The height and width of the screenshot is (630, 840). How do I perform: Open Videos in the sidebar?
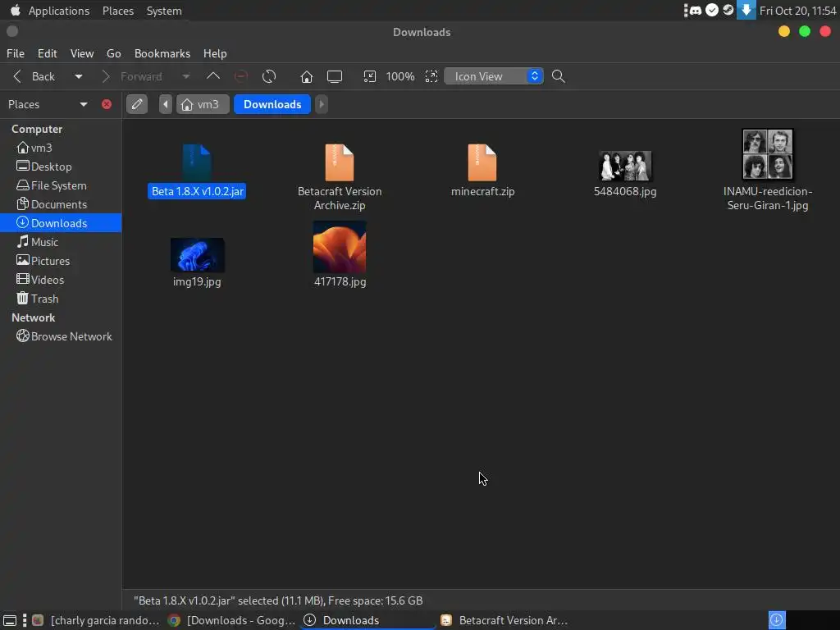point(61,280)
